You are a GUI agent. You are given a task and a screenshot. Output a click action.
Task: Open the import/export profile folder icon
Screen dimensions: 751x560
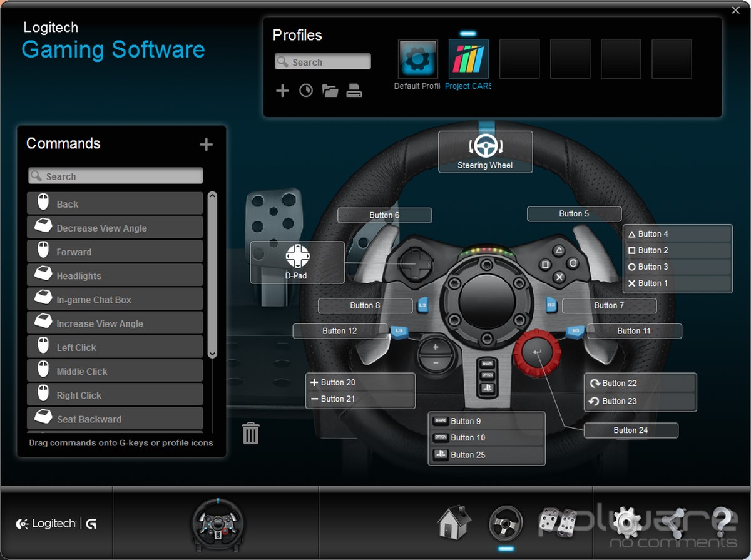(330, 91)
